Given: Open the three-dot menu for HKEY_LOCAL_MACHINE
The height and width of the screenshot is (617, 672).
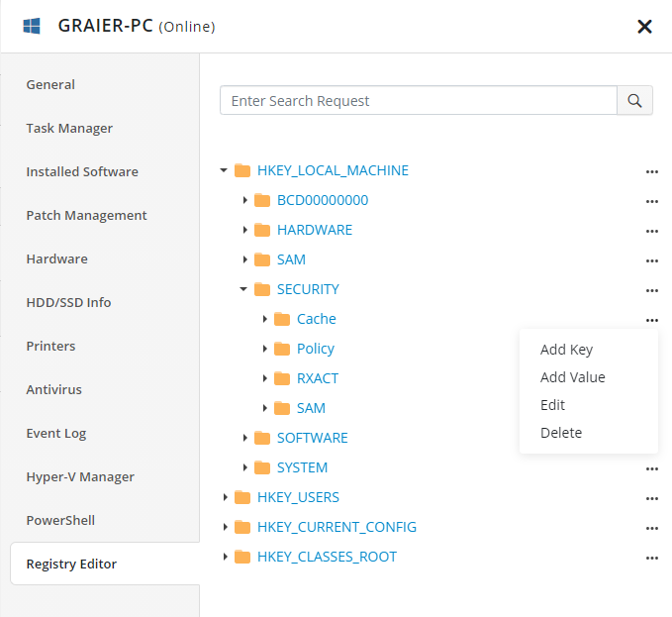Looking at the screenshot, I should (651, 171).
